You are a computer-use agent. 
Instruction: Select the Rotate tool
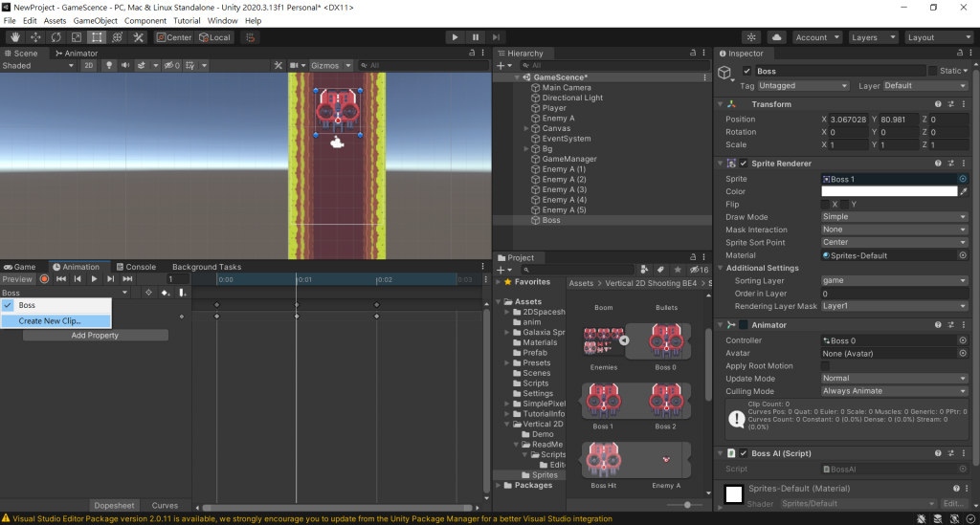(x=56, y=37)
